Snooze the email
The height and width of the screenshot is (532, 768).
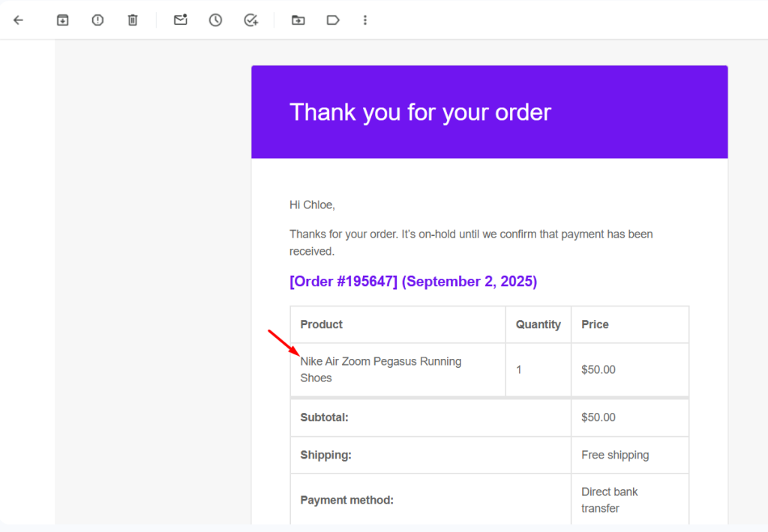click(x=215, y=20)
